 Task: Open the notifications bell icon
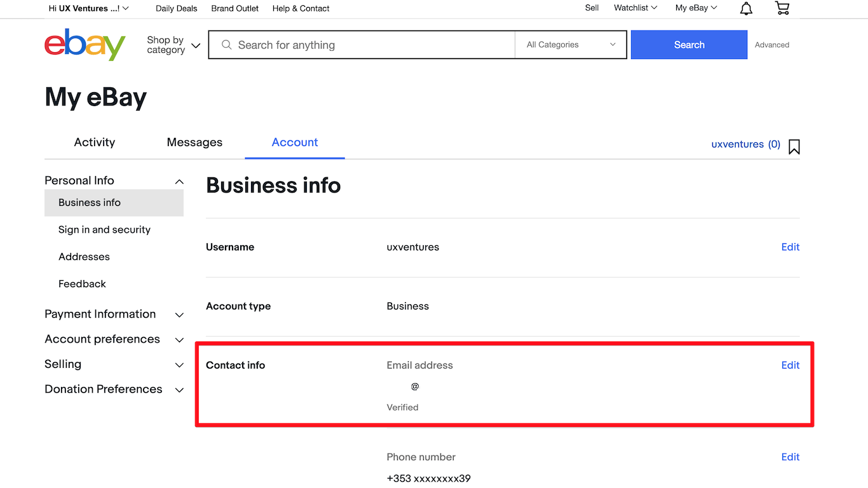pos(746,8)
